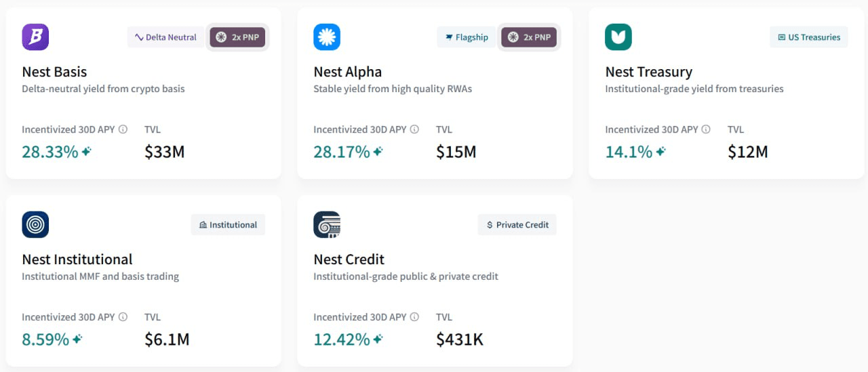The image size is (868, 372).
Task: Select the Delta Neutral tag
Action: pyautogui.click(x=165, y=37)
